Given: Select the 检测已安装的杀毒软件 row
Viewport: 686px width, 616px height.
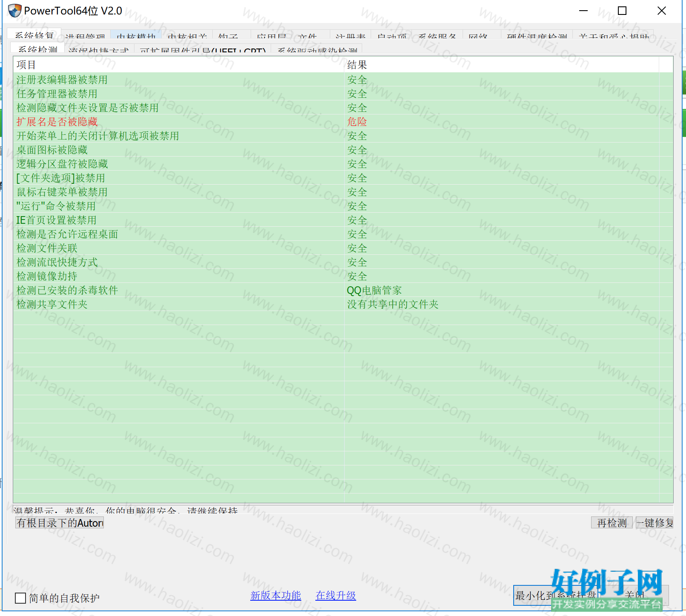Looking at the screenshot, I should (x=343, y=290).
